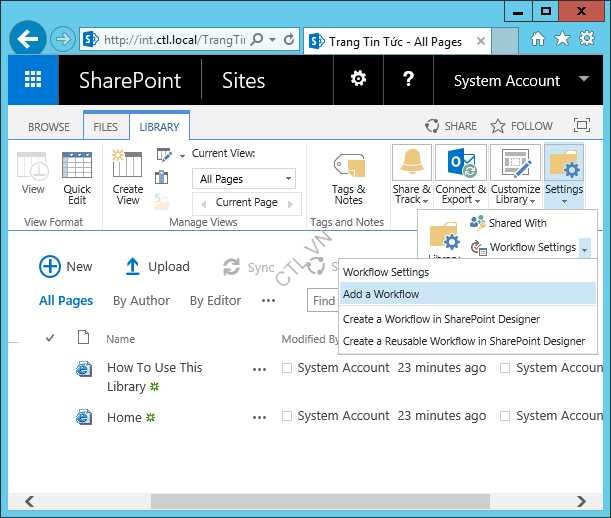
Task: Expand the All Pages current view dropdown
Action: pyautogui.click(x=288, y=179)
